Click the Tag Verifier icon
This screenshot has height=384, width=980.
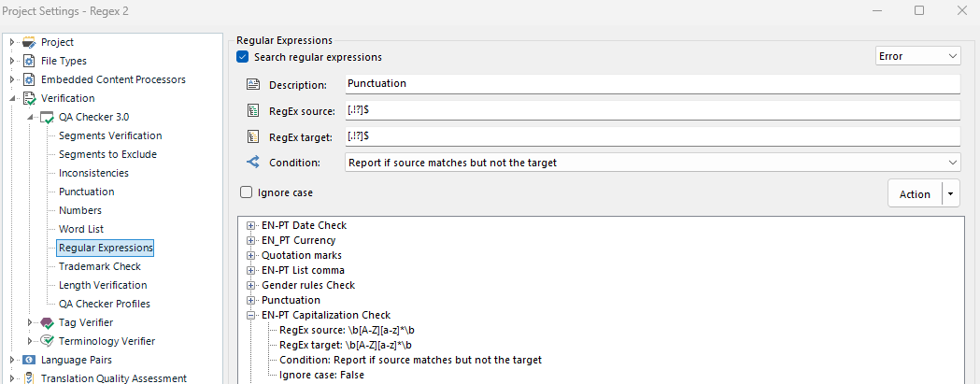coord(47,323)
